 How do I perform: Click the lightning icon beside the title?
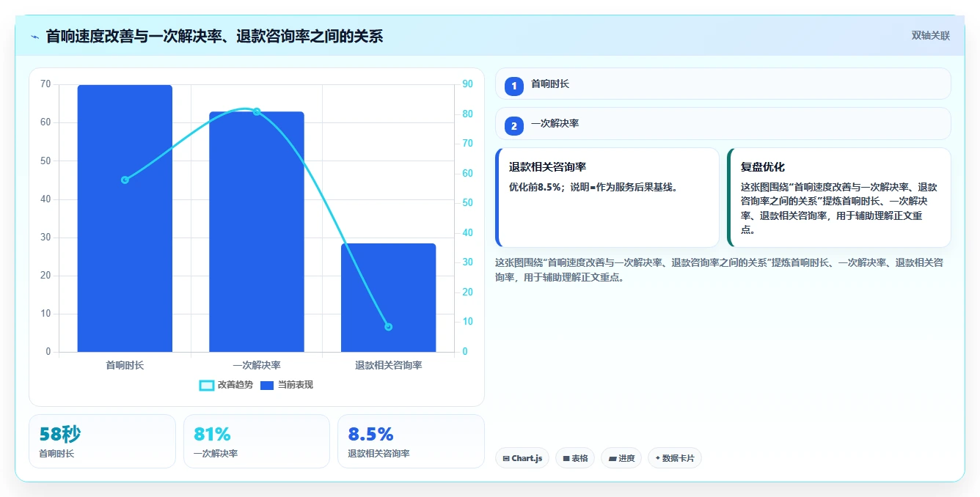(x=34, y=37)
